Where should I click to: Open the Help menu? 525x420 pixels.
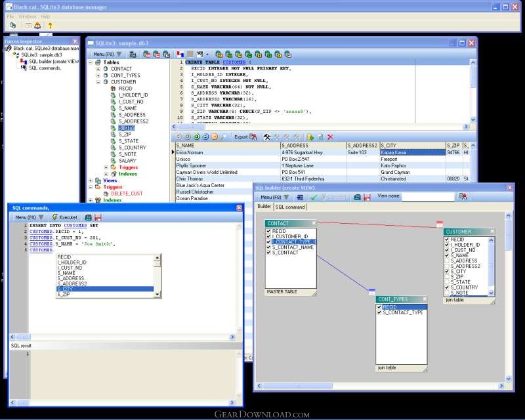point(45,16)
